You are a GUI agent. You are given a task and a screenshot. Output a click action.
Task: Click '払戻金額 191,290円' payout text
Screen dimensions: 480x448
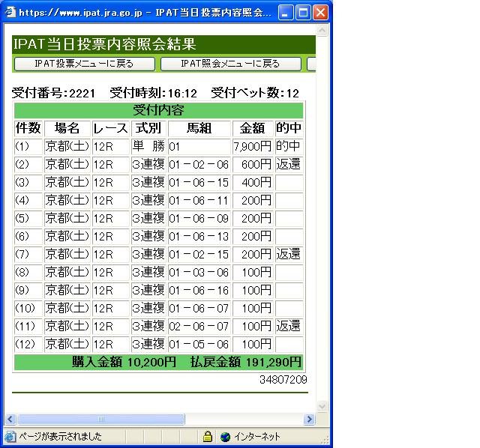(246, 362)
